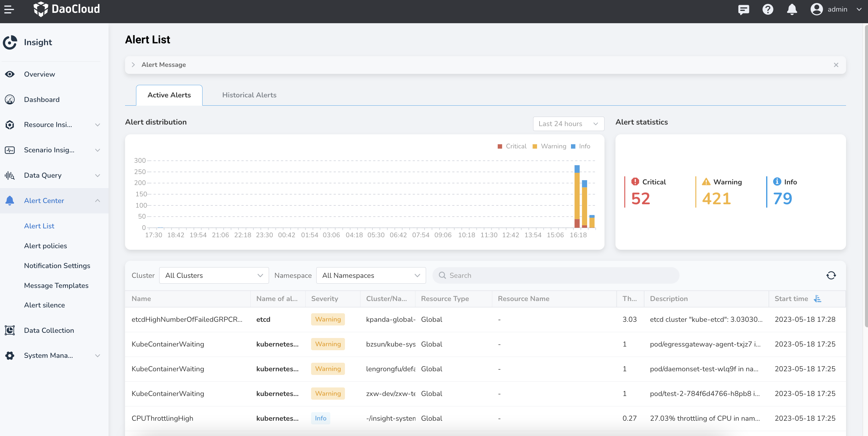Open the All Clusters dropdown

(x=213, y=275)
